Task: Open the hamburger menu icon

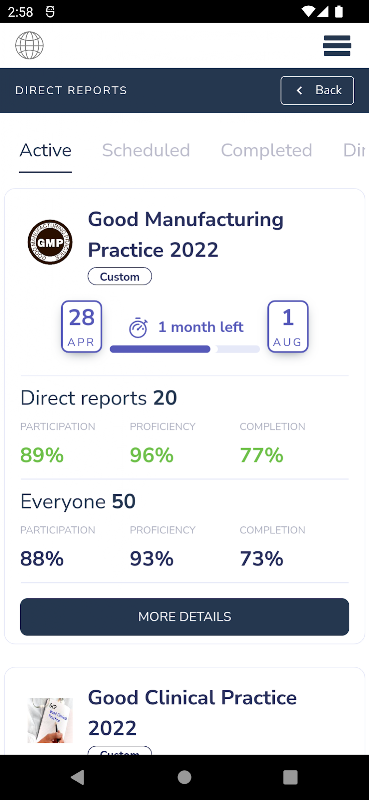Action: 337,45
